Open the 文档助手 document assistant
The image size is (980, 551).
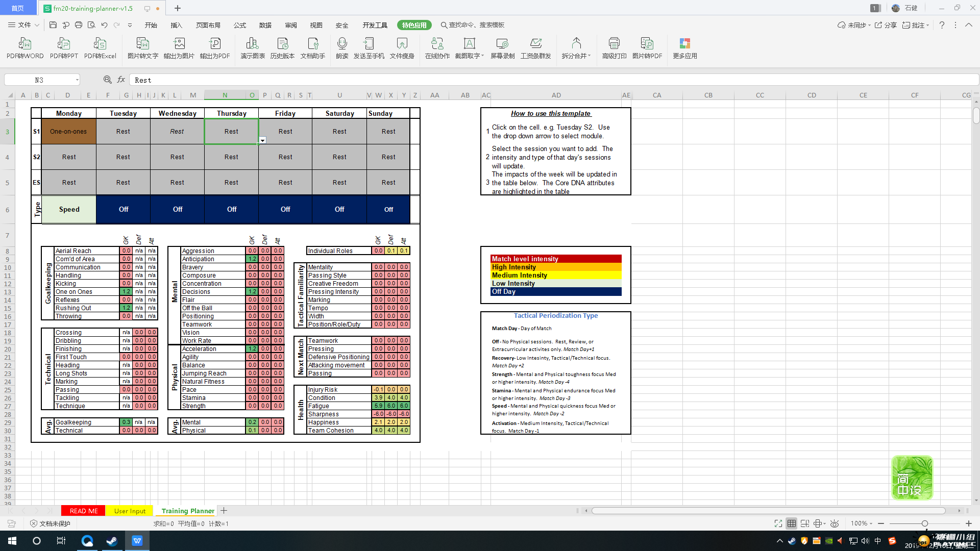click(313, 48)
